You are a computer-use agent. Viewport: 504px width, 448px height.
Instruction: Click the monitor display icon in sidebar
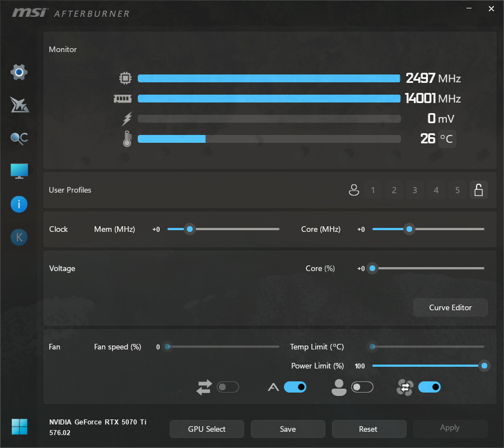19,171
